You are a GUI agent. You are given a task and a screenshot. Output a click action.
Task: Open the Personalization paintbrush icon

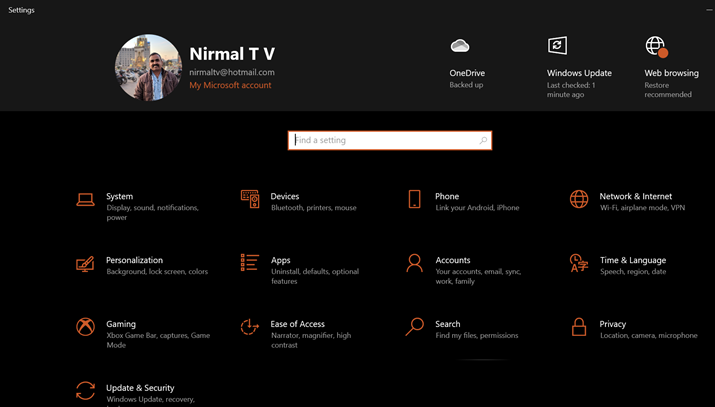85,263
